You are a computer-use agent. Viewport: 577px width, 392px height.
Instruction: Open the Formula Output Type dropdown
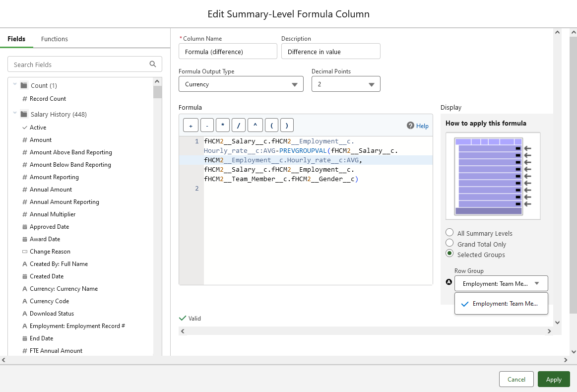click(241, 84)
